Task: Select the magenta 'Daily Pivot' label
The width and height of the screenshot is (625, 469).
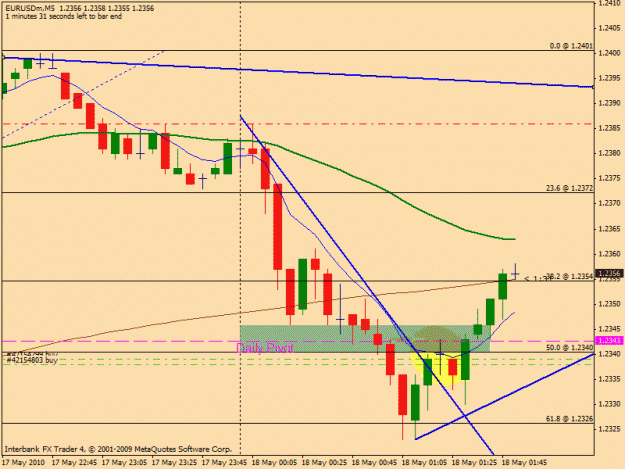Action: coord(265,348)
